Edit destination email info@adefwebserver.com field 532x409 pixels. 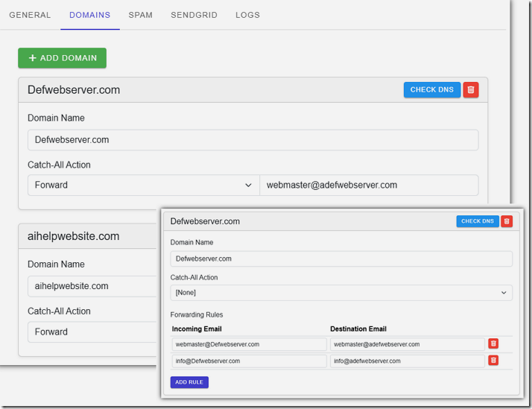coord(407,361)
